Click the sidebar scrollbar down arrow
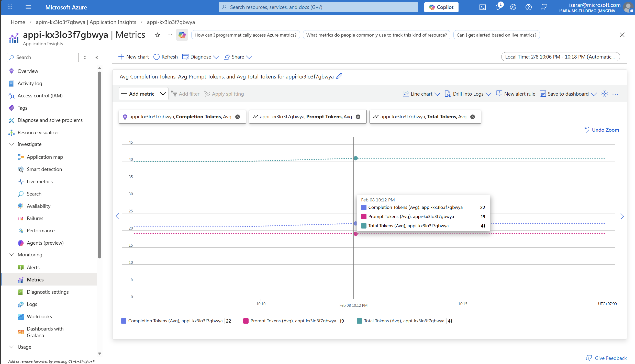Image resolution: width=635 pixels, height=364 pixels. pyautogui.click(x=99, y=354)
